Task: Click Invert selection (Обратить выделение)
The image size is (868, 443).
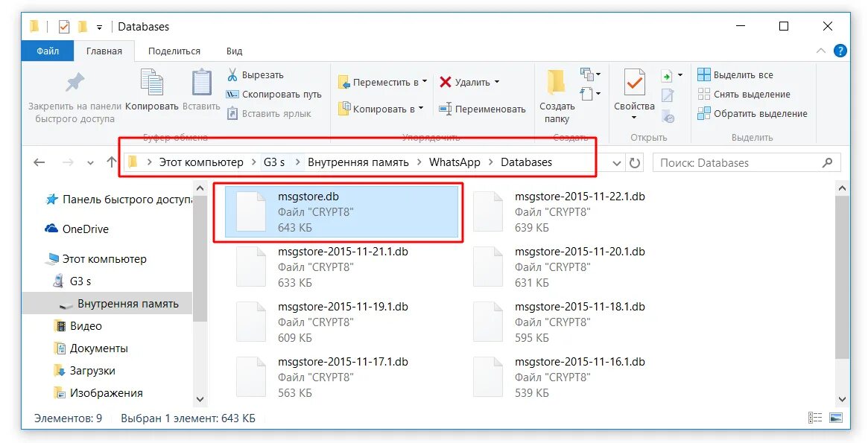Action: (x=753, y=114)
